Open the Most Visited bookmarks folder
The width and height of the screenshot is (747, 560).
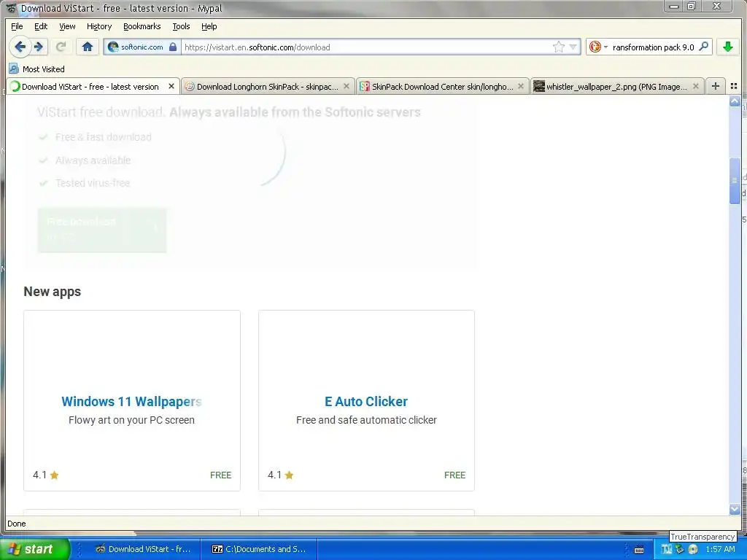[36, 69]
